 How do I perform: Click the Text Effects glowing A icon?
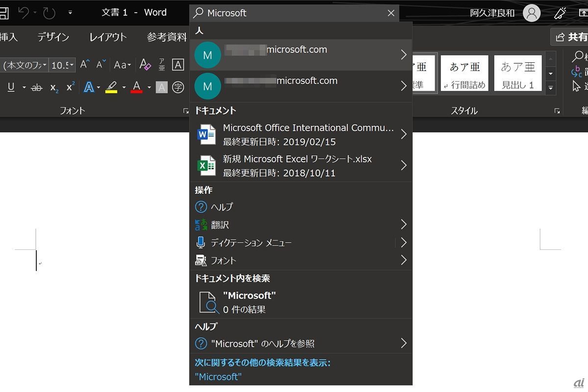click(89, 87)
